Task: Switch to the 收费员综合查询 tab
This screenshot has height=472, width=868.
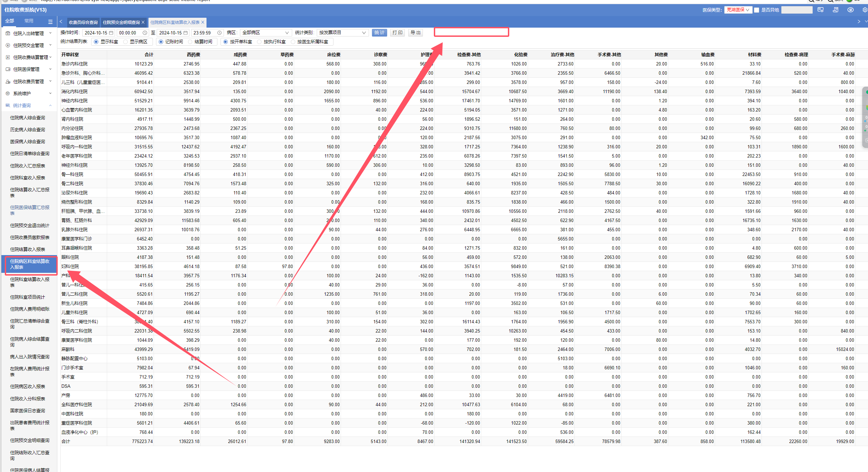Action: [x=83, y=22]
